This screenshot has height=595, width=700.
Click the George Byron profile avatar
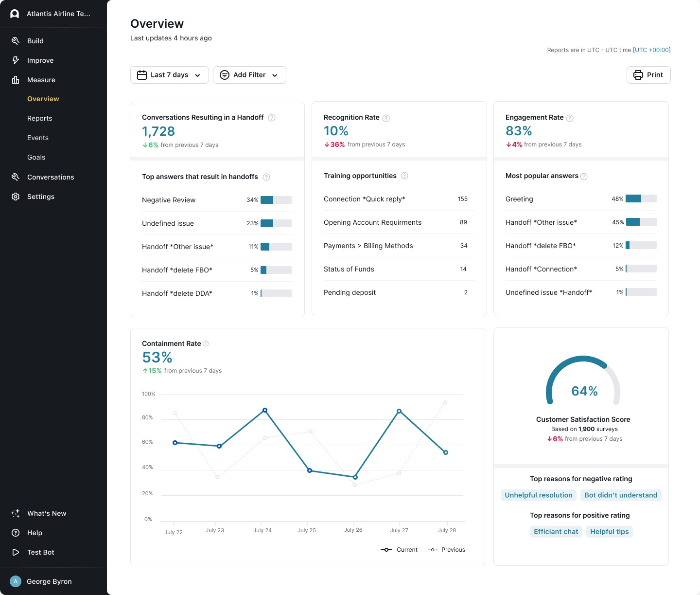(x=15, y=581)
